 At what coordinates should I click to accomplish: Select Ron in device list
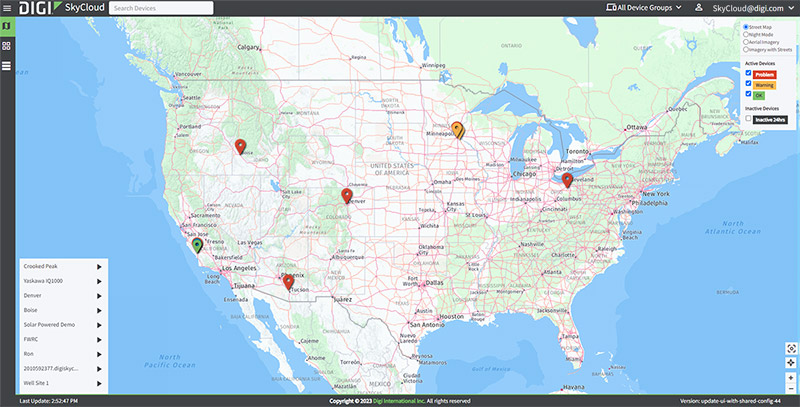click(x=29, y=354)
